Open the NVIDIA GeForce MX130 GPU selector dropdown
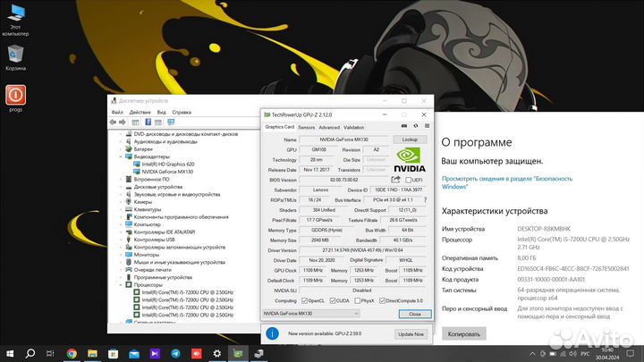This screenshot has height=362, width=644. pyautogui.click(x=311, y=314)
